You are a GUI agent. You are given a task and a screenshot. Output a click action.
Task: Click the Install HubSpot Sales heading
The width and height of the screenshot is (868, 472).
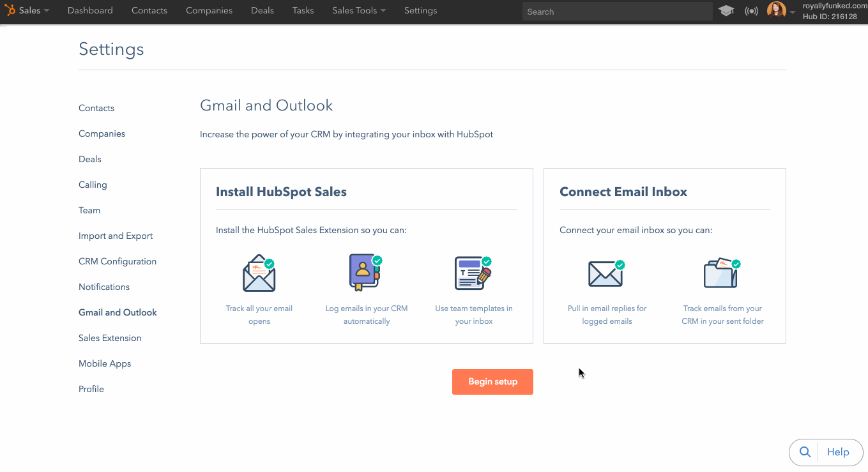[281, 192]
